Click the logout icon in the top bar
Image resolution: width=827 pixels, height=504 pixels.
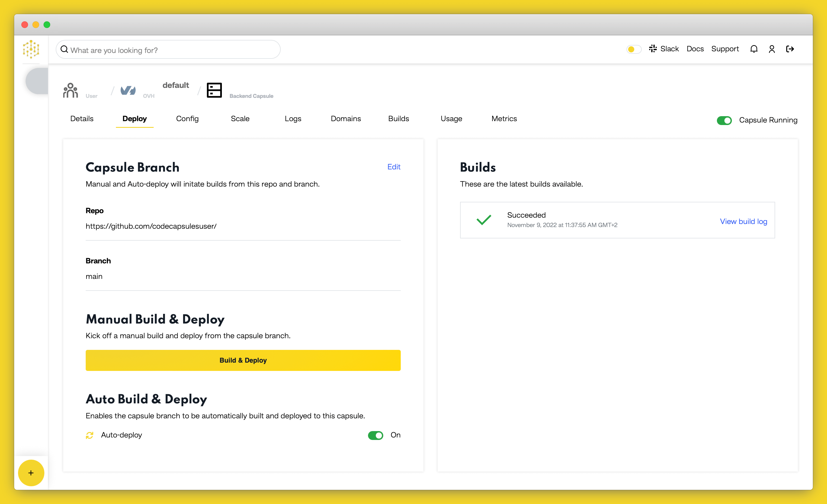(790, 49)
